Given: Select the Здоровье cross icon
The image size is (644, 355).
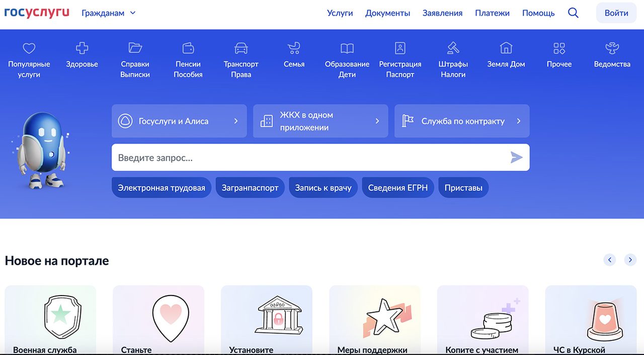Looking at the screenshot, I should pyautogui.click(x=82, y=48).
